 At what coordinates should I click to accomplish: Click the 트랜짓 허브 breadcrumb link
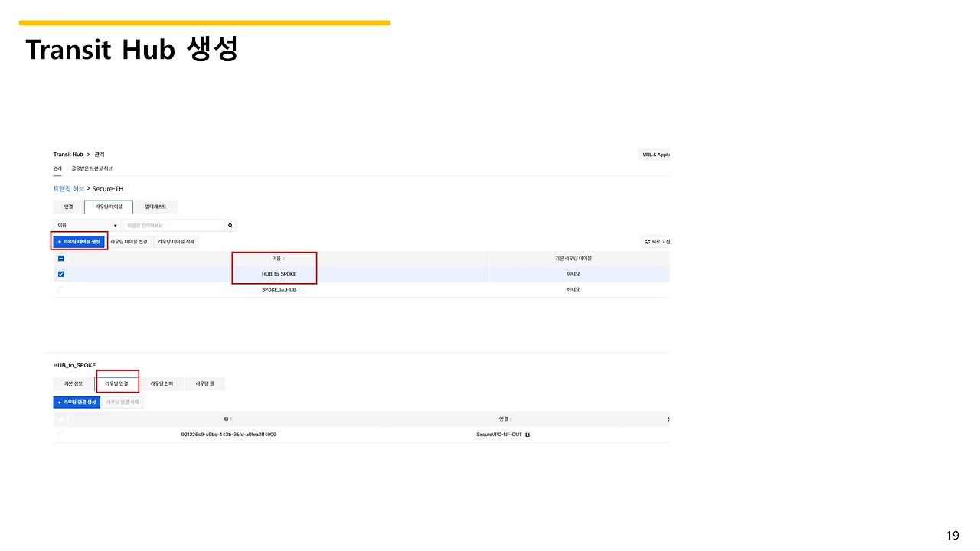(67, 188)
